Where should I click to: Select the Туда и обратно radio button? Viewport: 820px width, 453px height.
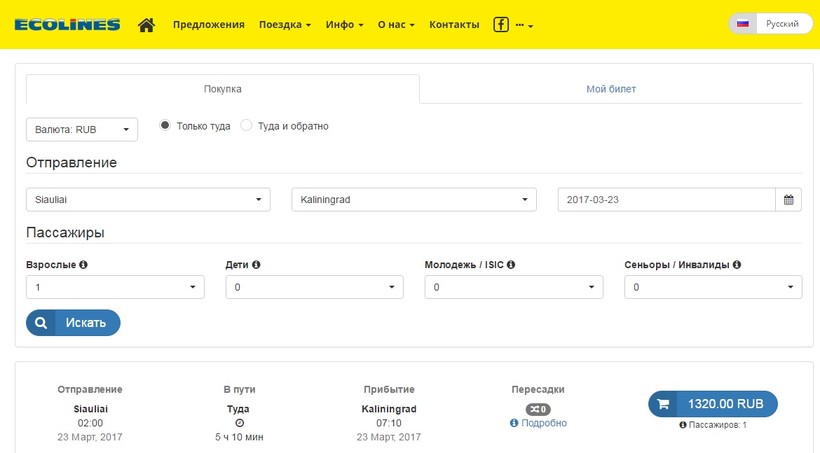click(x=246, y=126)
